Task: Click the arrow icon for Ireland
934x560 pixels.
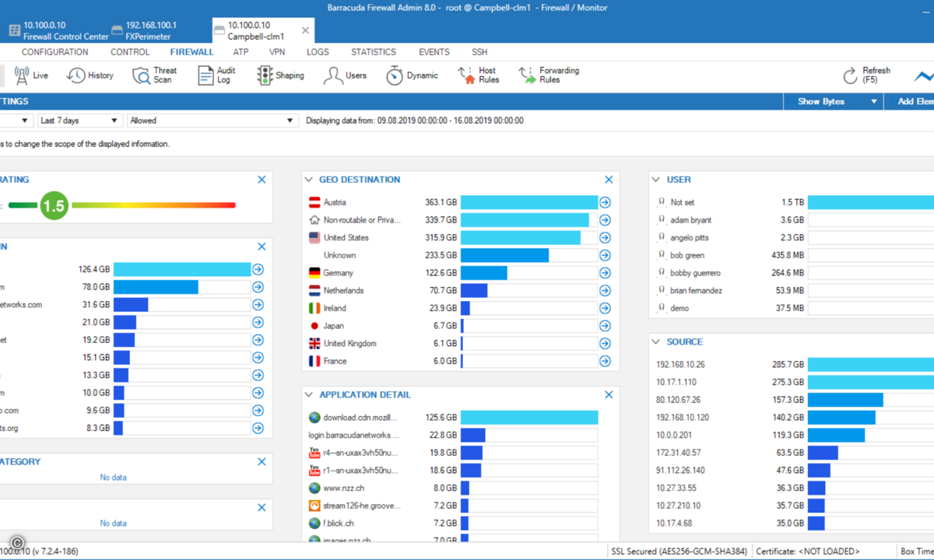Action: pyautogui.click(x=605, y=308)
